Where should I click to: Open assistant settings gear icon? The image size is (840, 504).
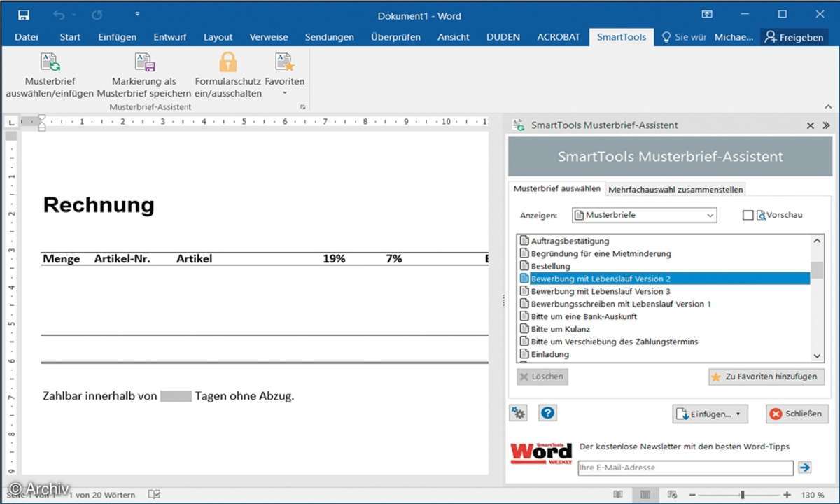tap(518, 413)
